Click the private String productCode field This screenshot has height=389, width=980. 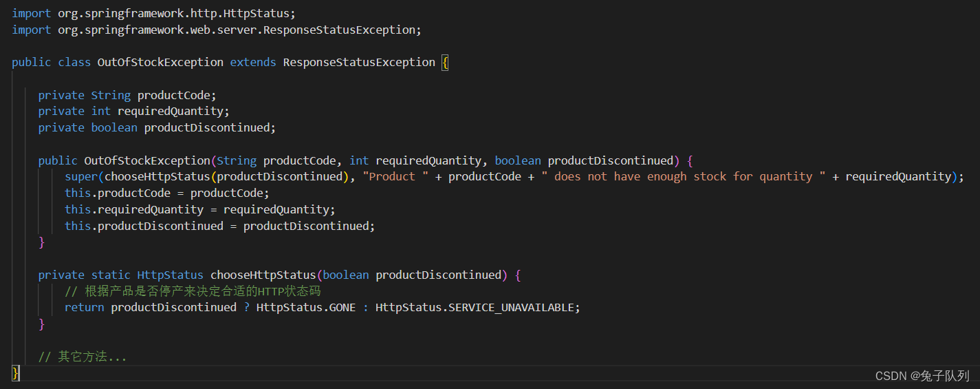pyautogui.click(x=127, y=95)
